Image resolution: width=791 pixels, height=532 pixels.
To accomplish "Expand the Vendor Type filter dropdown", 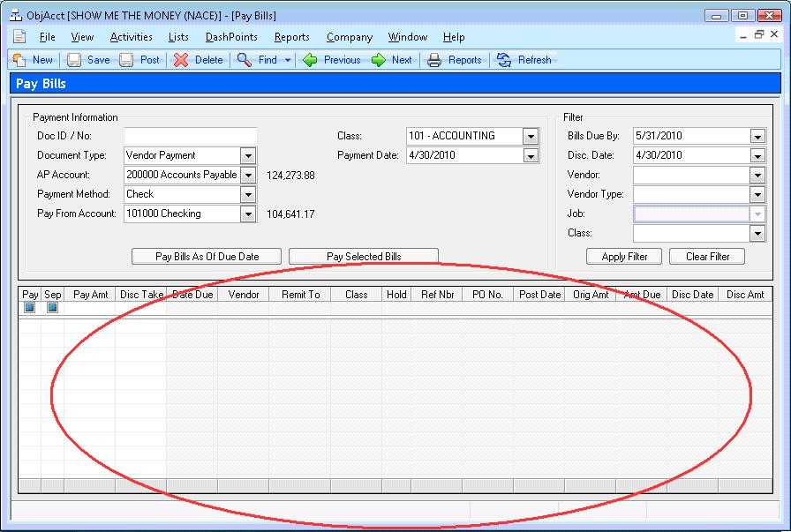I will click(x=757, y=194).
